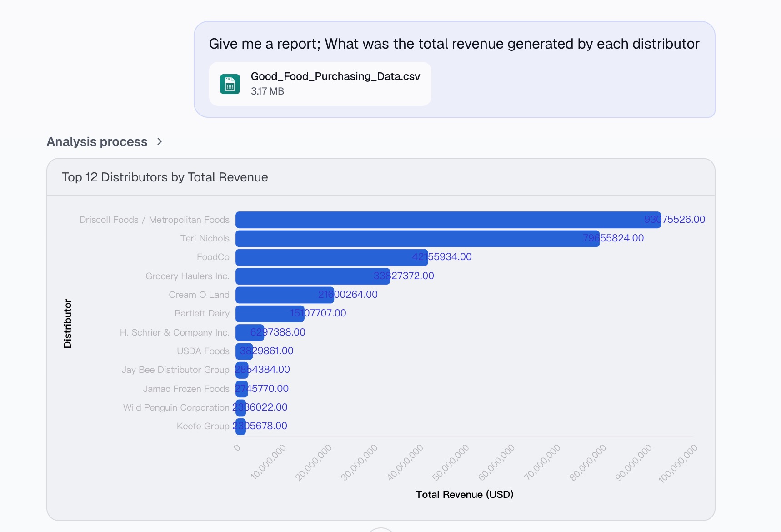Select the 3.17 MB file size text
Viewport: 781px width, 532px height.
pos(267,91)
